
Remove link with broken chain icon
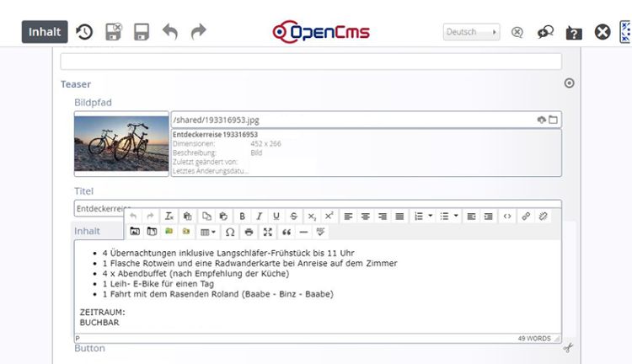click(x=543, y=217)
